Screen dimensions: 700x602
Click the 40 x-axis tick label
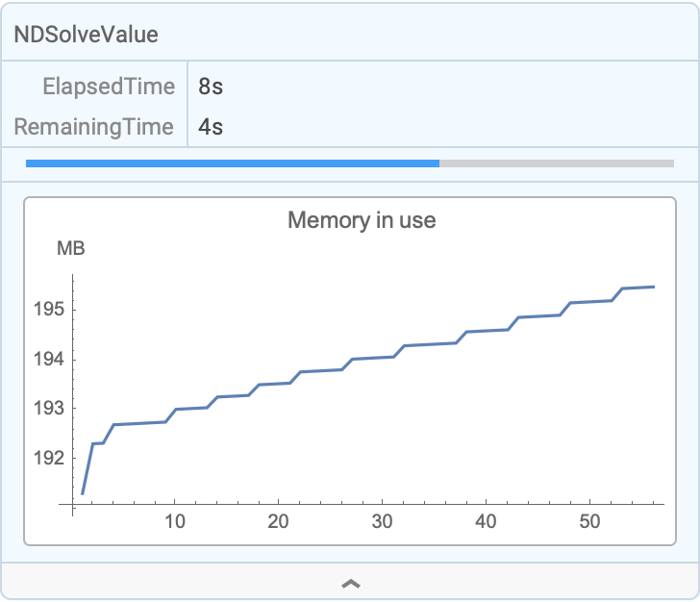pos(486,521)
